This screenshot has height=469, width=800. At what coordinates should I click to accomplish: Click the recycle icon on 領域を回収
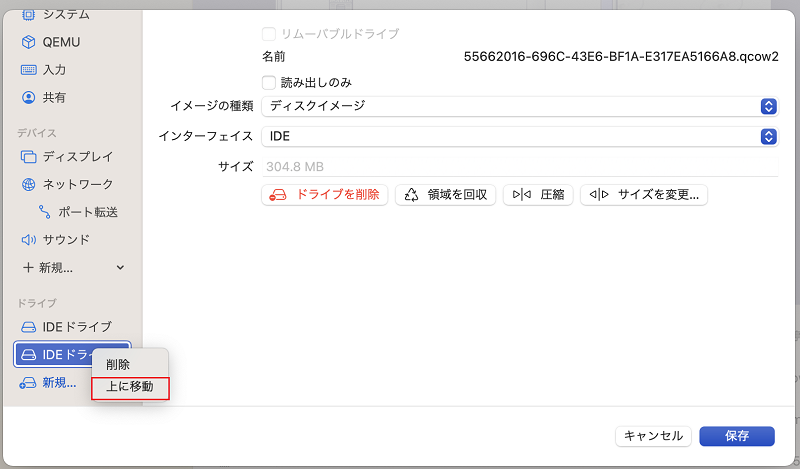(x=411, y=195)
